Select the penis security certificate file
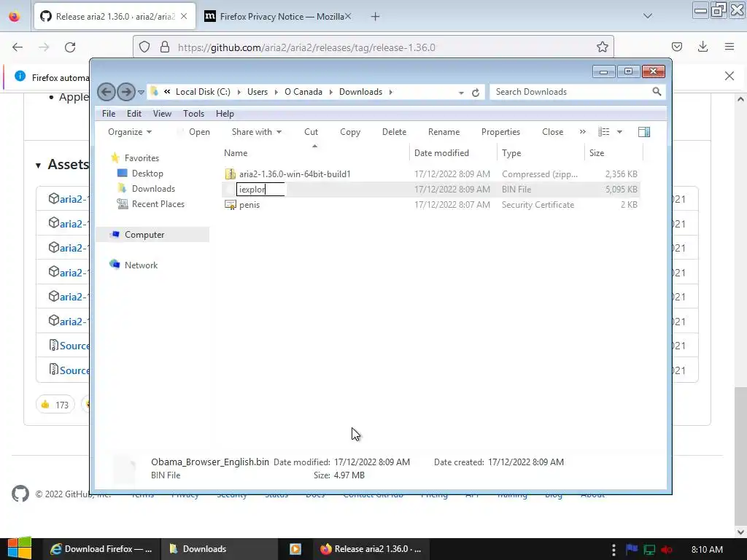This screenshot has width=747, height=560. pyautogui.click(x=249, y=205)
